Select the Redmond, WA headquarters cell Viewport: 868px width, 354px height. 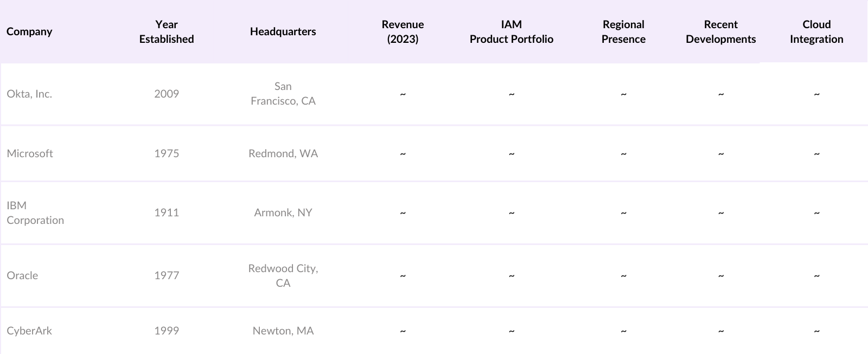pos(283,153)
